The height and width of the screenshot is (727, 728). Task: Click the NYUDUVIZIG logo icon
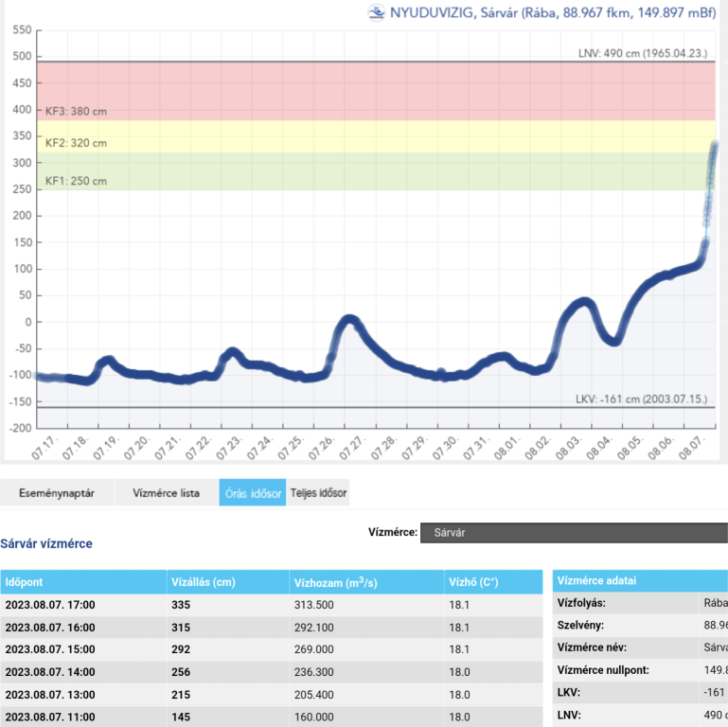point(377,12)
